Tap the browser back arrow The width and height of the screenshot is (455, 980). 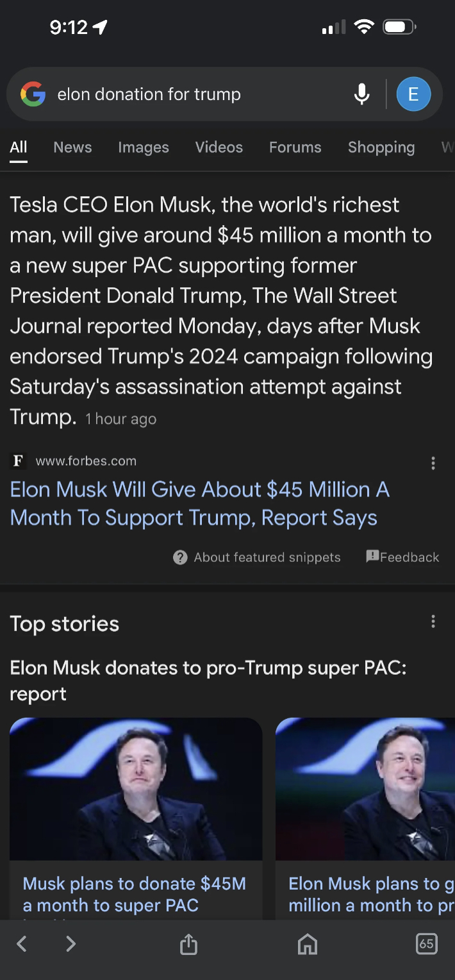coord(22,943)
